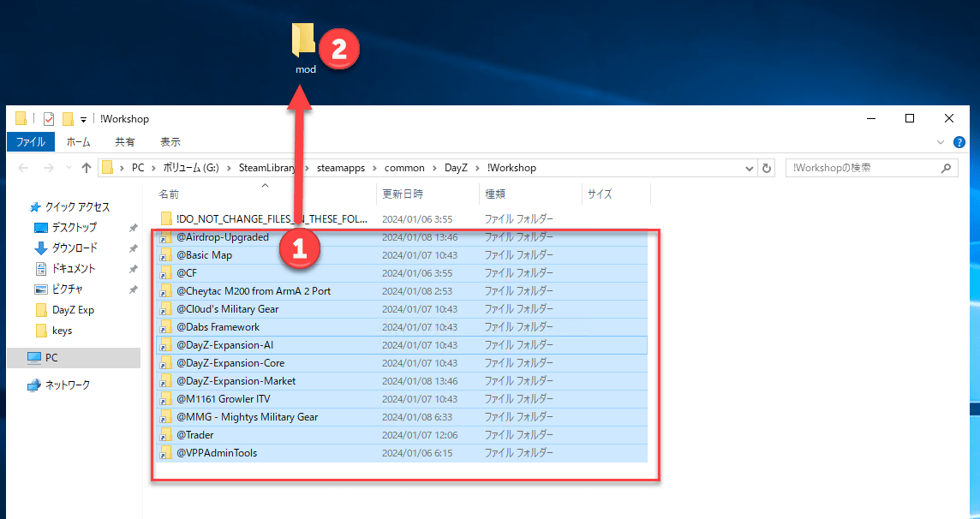Image resolution: width=980 pixels, height=519 pixels.
Task: Click the Properties icon in quick access toolbar
Action: 49,119
